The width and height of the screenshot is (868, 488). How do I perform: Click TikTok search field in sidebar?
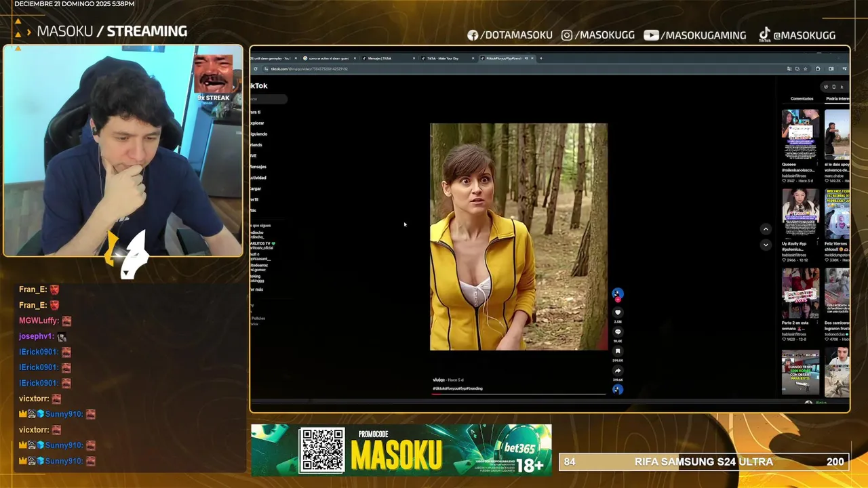(x=269, y=100)
